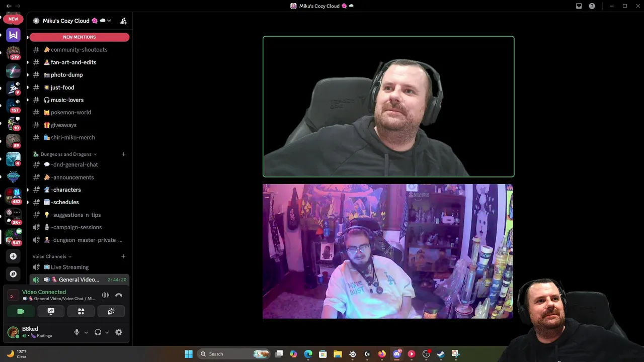Viewport: 644px width, 362px height.
Task: Open the soundboard button
Action: [x=111, y=311]
